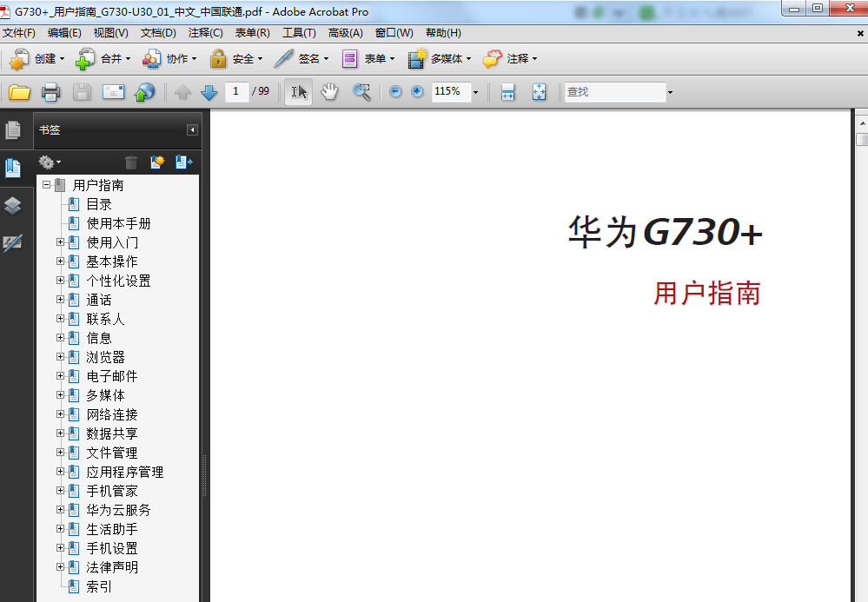Collapse the bookmarks panel with the arrow button
Screen dimensions: 868x602
192,130
